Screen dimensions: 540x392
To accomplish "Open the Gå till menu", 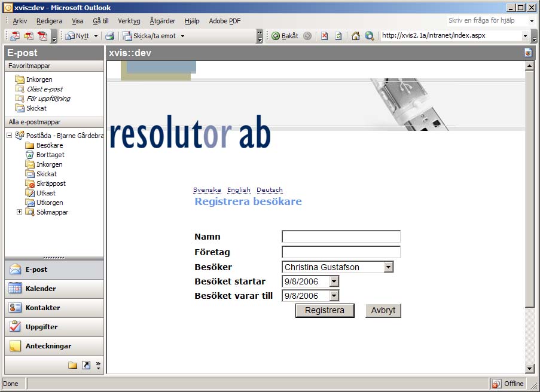I will [x=100, y=21].
